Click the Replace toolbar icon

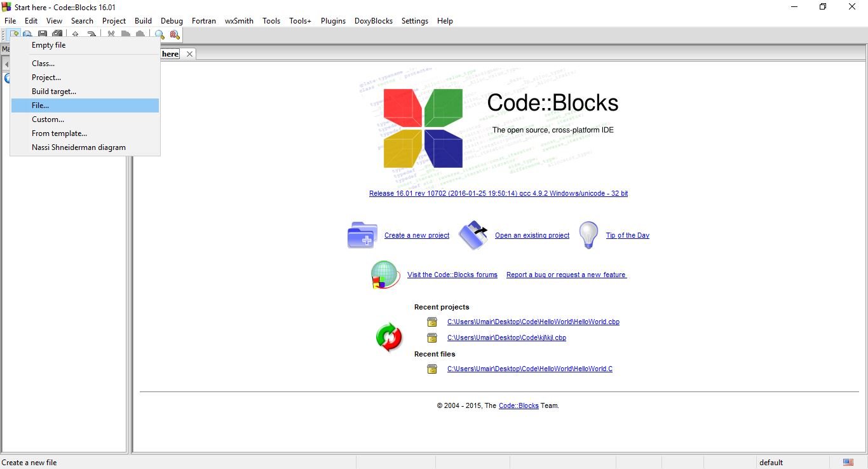175,35
